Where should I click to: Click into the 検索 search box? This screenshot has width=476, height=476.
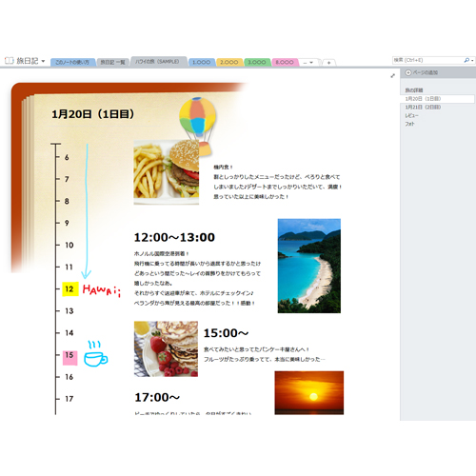[427, 60]
